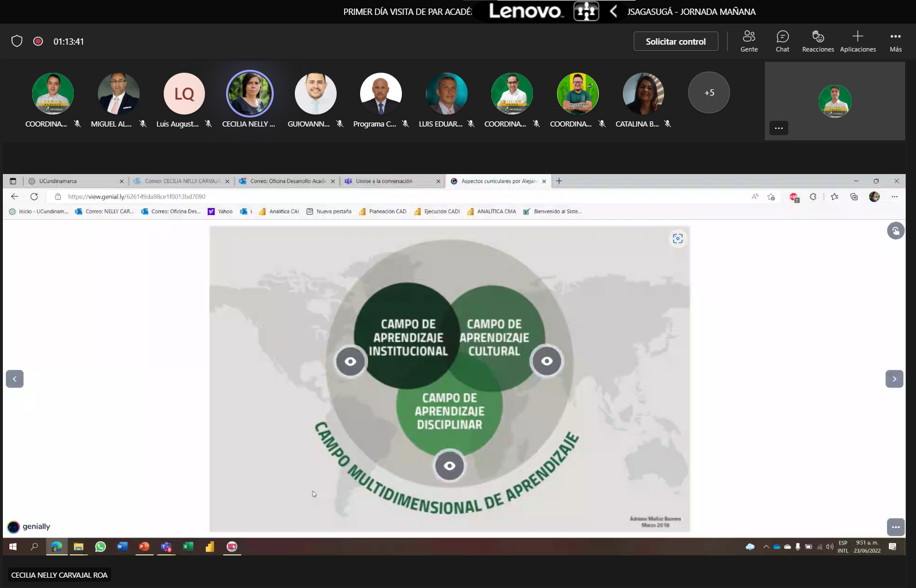This screenshot has height=588, width=916.
Task: Open WhatsApp from the taskbar
Action: [100, 547]
